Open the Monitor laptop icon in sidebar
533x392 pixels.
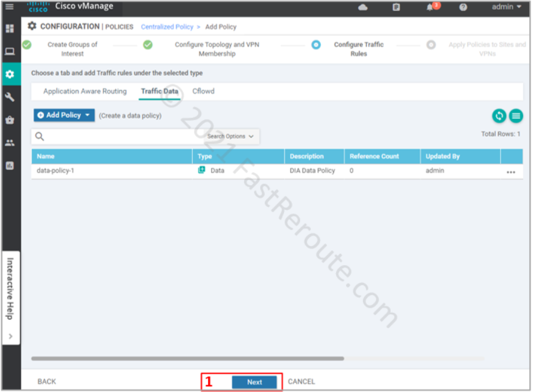[x=10, y=52]
